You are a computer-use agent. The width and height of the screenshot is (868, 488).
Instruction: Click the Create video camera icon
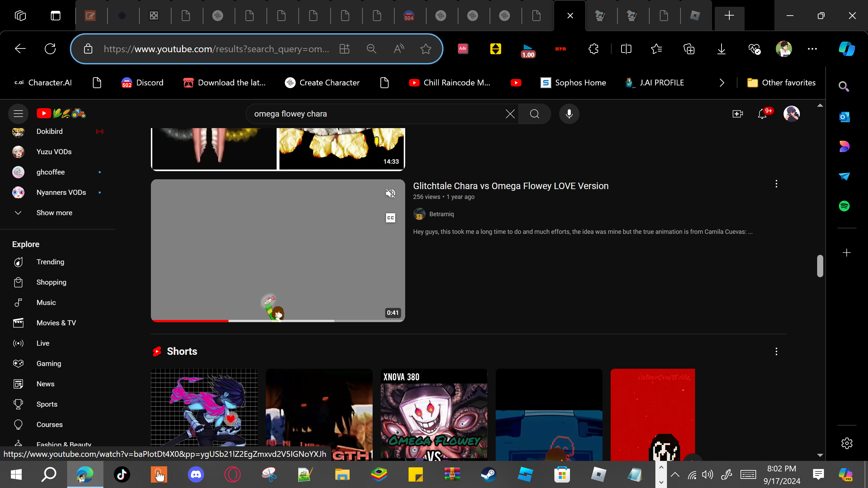[737, 114]
